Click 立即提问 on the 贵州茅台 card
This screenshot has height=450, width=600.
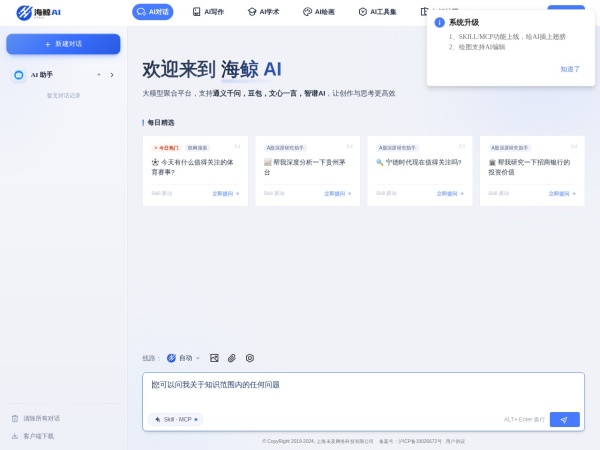tap(338, 194)
